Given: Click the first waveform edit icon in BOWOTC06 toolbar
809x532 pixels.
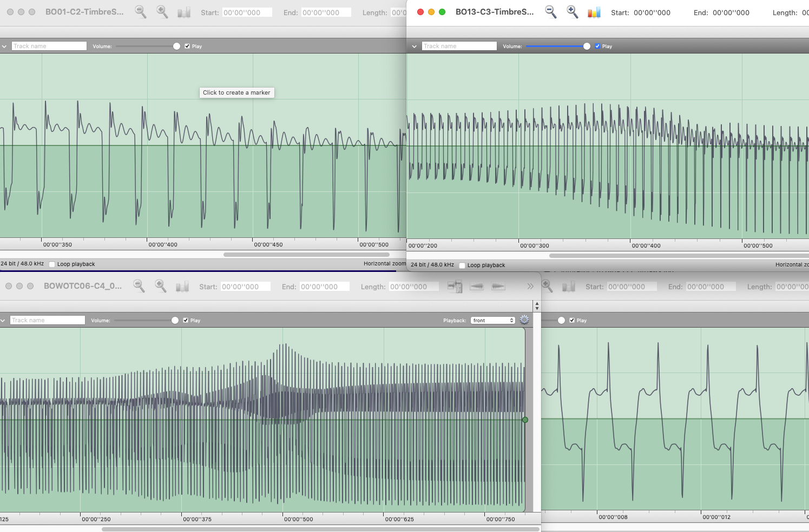Looking at the screenshot, I should [477, 287].
